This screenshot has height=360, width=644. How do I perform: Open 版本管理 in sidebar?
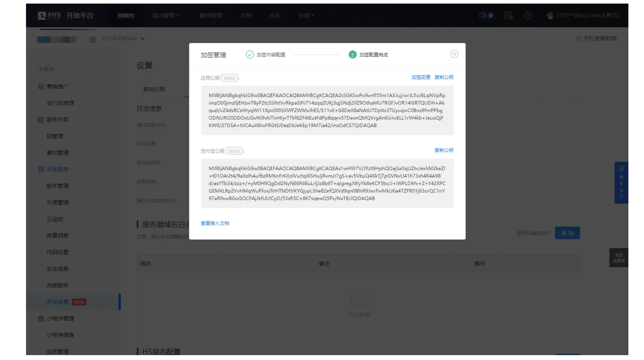pyautogui.click(x=58, y=186)
